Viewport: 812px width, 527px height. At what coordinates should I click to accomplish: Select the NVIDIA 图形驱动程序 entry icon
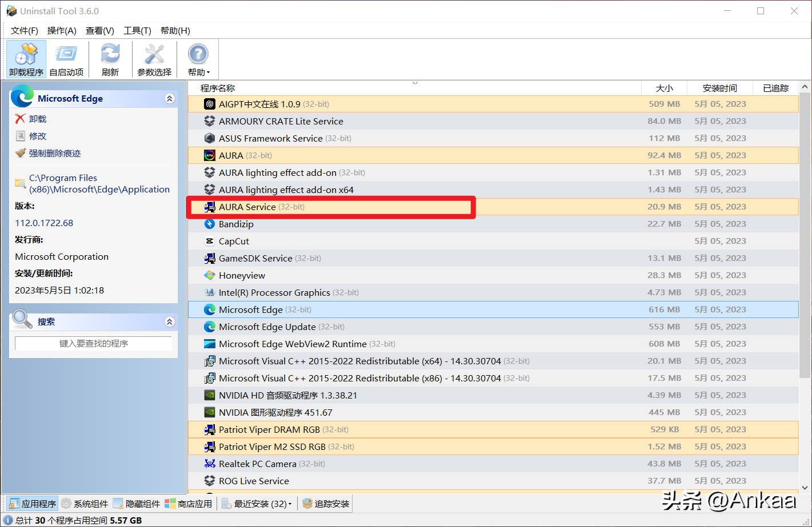coord(210,412)
